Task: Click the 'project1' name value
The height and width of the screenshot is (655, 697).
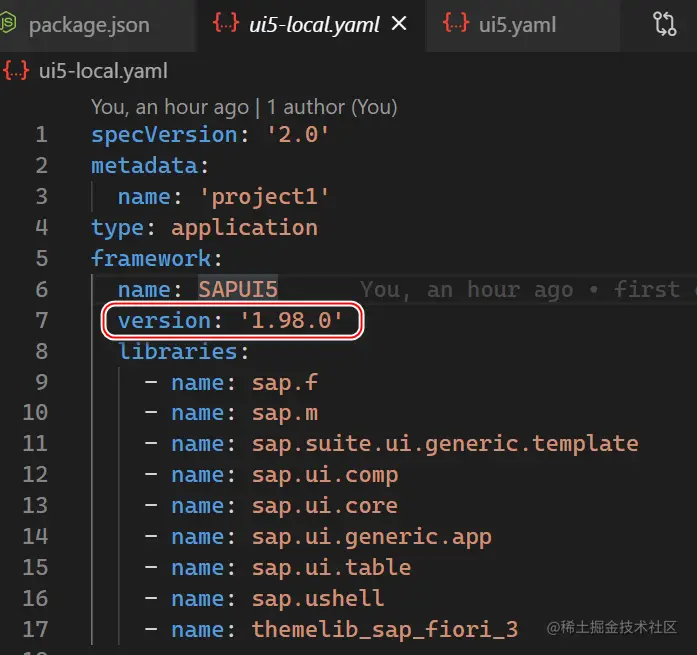Action: [264, 196]
